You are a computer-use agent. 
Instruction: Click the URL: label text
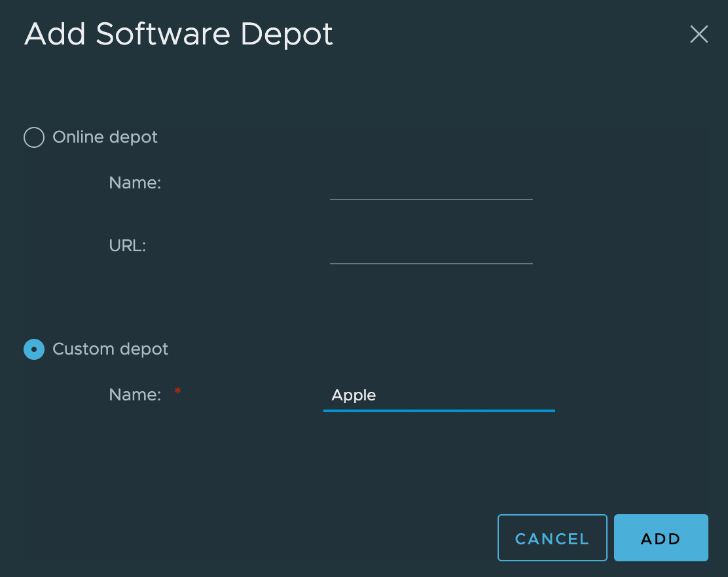127,245
